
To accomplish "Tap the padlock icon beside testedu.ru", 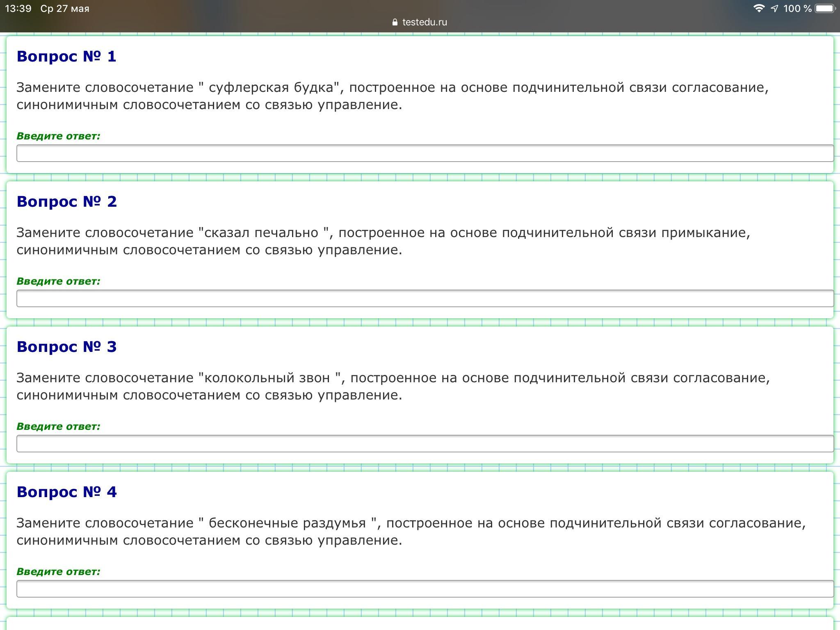I will click(395, 22).
